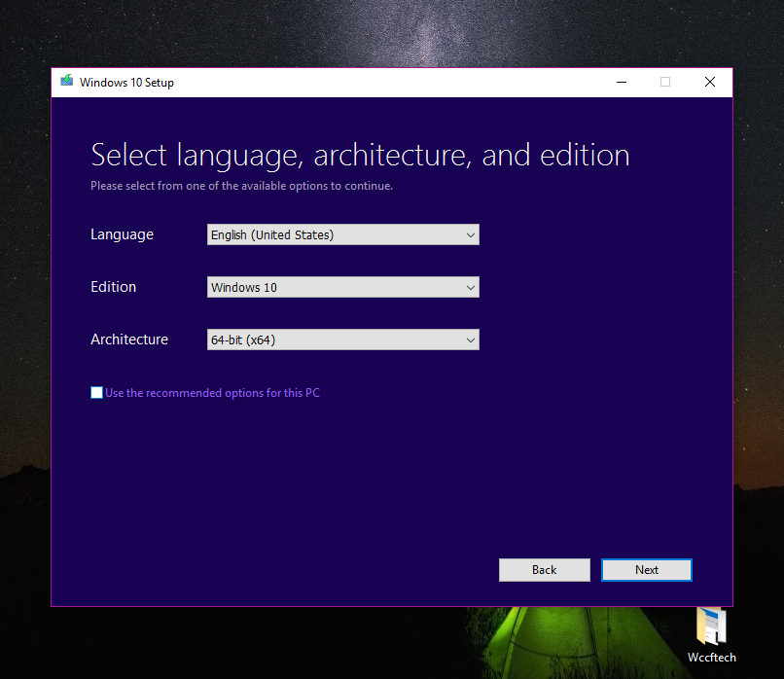The height and width of the screenshot is (679, 784).
Task: Expand the Language dropdown arrow
Action: pyautogui.click(x=471, y=234)
